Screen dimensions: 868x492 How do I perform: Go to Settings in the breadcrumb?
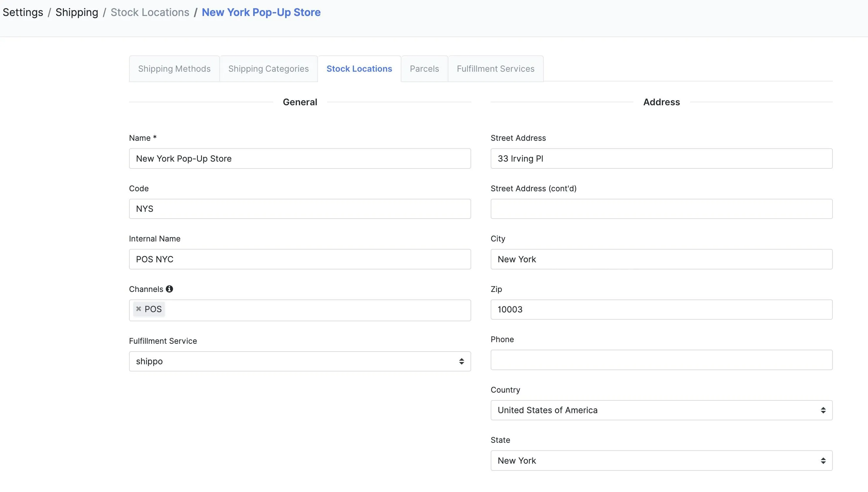(x=23, y=12)
